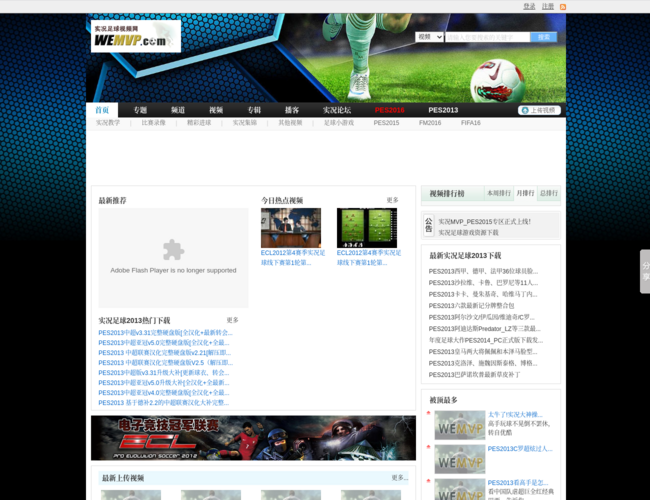Switch to 本周排行 weekly ranking tab
Image resolution: width=650 pixels, height=500 pixels.
click(498, 193)
